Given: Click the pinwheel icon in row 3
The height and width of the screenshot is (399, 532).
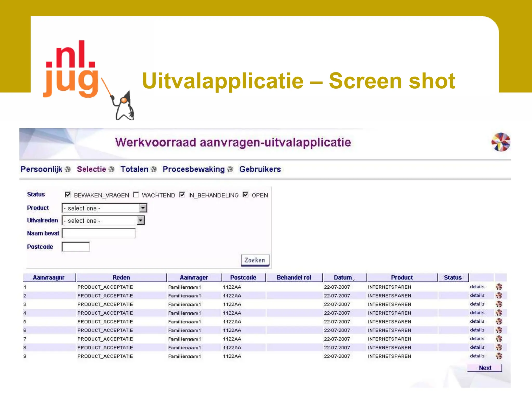Looking at the screenshot, I should (x=499, y=304).
